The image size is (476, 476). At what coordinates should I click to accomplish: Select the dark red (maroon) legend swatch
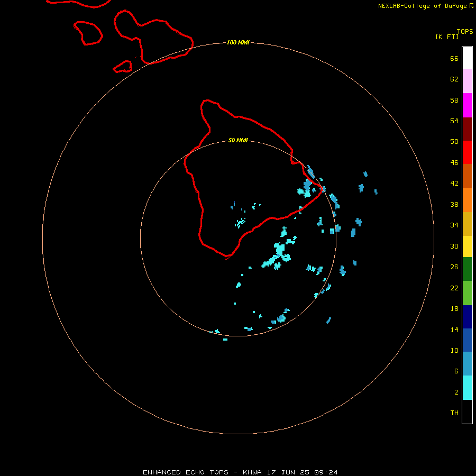(467, 129)
